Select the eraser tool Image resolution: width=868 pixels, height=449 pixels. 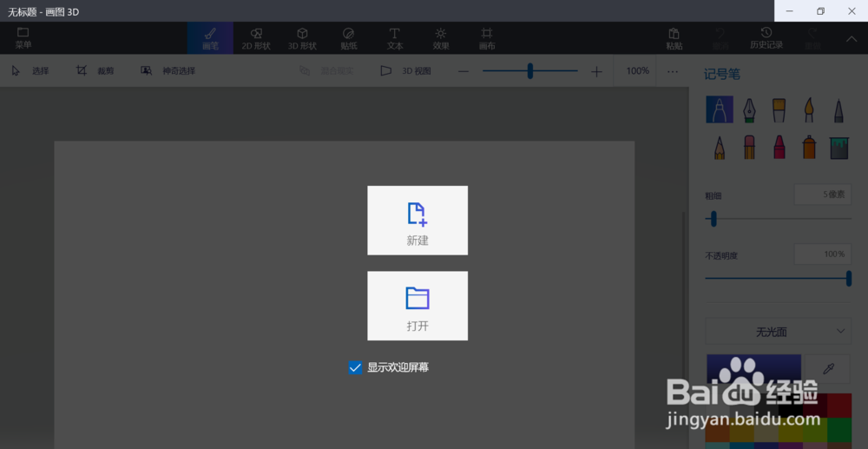(749, 148)
